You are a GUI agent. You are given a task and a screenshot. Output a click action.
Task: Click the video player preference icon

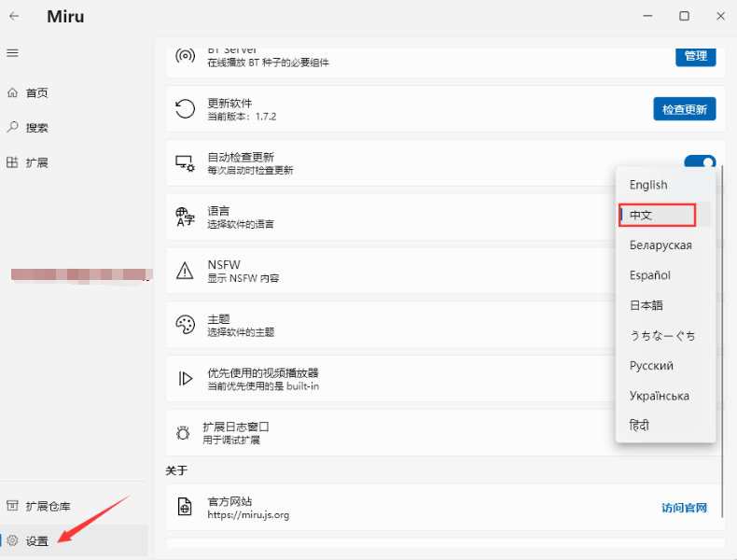point(185,379)
